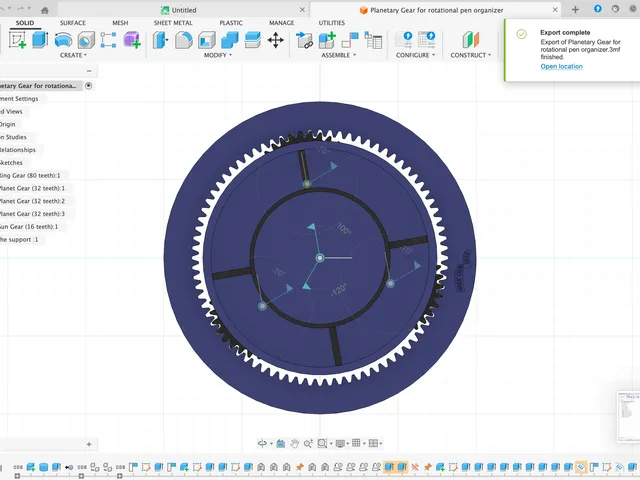
Task: Click Insert Component link icon in Assemble
Action: [x=304, y=40]
